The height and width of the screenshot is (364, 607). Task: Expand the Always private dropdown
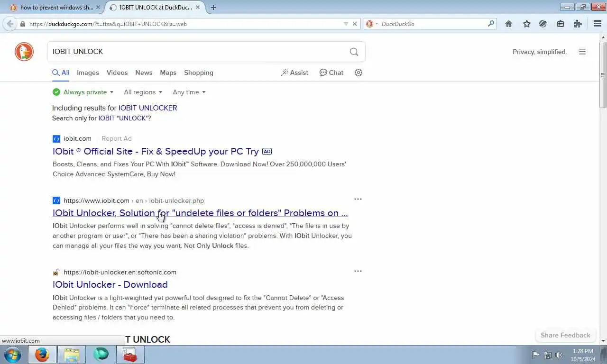point(83,92)
